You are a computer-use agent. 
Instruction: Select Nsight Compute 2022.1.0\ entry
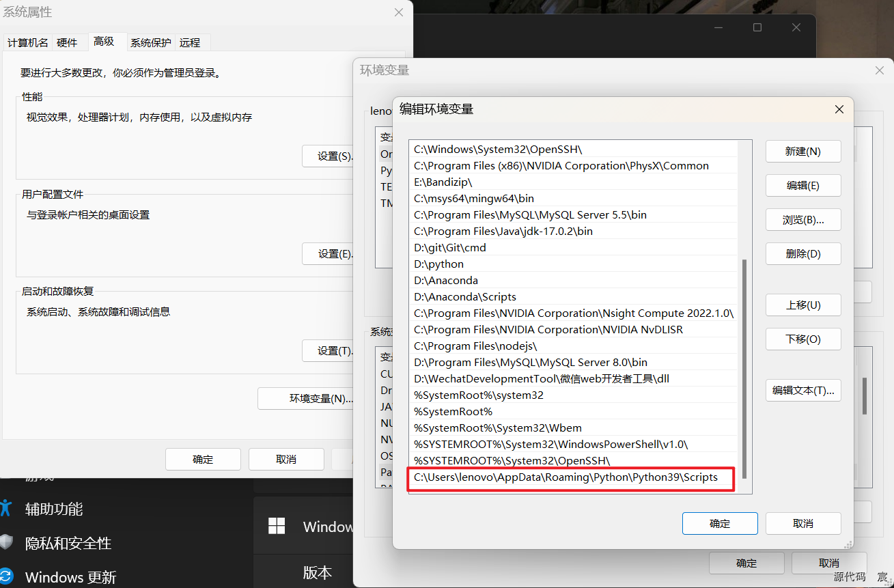click(573, 313)
